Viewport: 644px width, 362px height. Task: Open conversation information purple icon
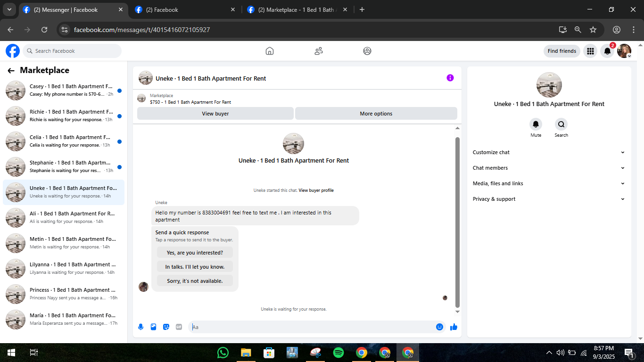click(x=450, y=78)
